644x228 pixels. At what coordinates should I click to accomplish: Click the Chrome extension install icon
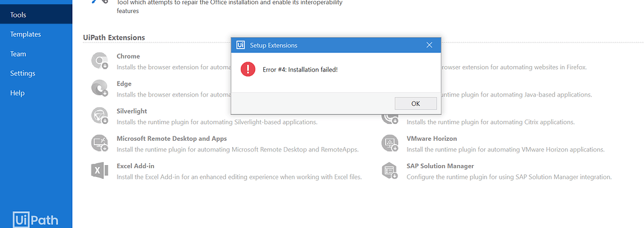coord(100,61)
